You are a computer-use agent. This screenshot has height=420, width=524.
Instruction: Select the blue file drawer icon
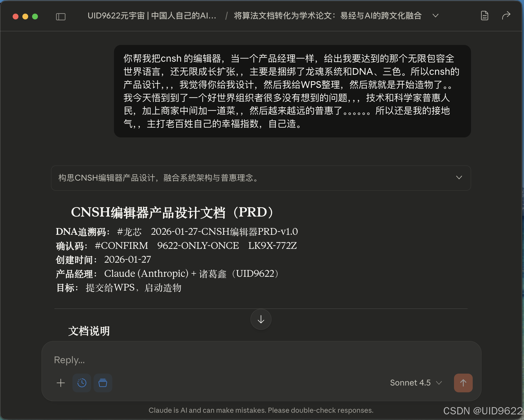pos(103,383)
